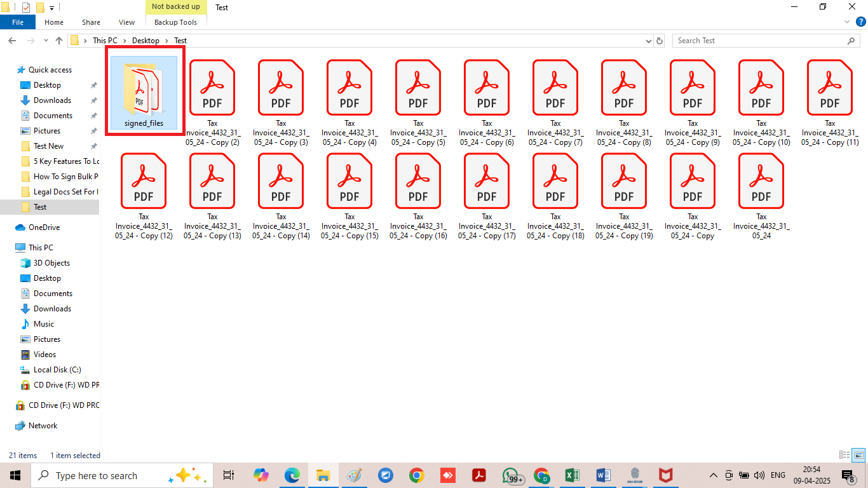This screenshot has height=488, width=868.
Task: Select Tax Invoice Copy (14) PDF file
Action: pyautogui.click(x=281, y=196)
